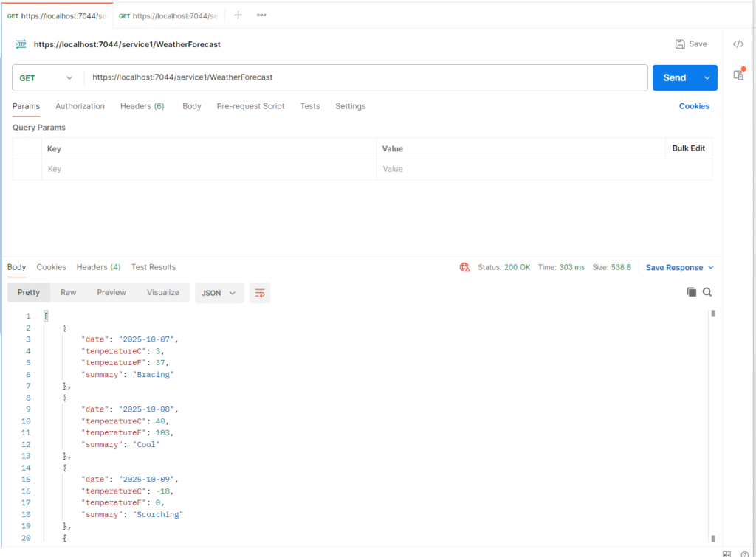Open the Cookies link

point(694,106)
